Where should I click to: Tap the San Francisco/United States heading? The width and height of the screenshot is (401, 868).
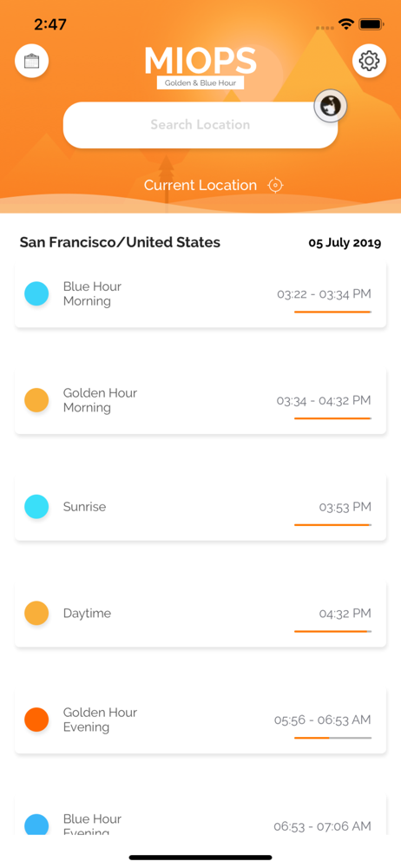[120, 242]
